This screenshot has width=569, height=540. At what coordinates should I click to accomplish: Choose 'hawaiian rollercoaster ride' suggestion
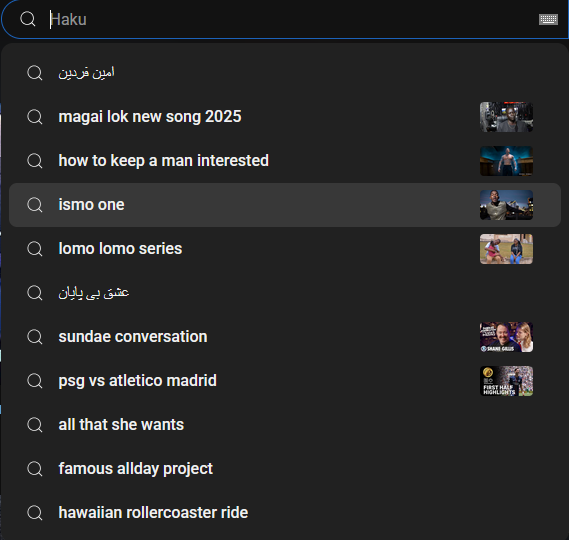pos(285,512)
